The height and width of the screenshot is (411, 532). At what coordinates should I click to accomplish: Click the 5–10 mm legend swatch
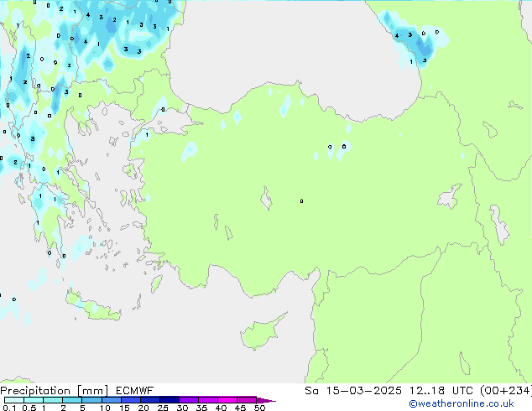tap(91, 400)
